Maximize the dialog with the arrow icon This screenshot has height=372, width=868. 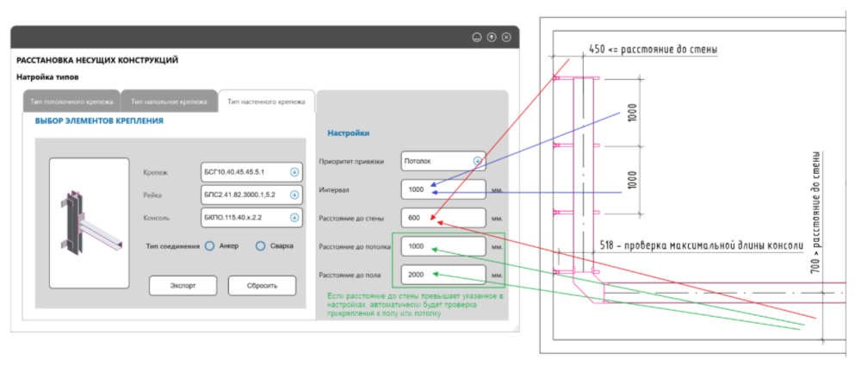492,37
